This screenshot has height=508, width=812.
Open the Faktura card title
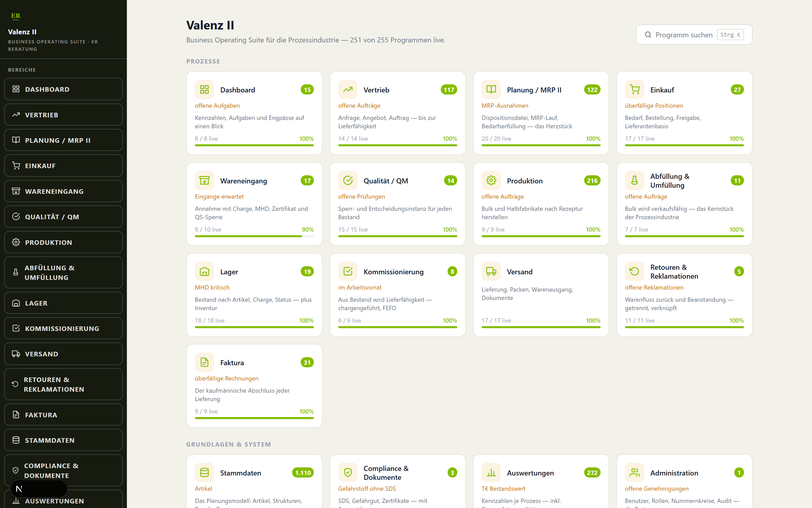click(232, 363)
